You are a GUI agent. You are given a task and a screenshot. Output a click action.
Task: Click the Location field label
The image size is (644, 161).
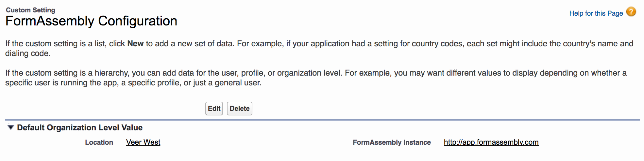99,142
